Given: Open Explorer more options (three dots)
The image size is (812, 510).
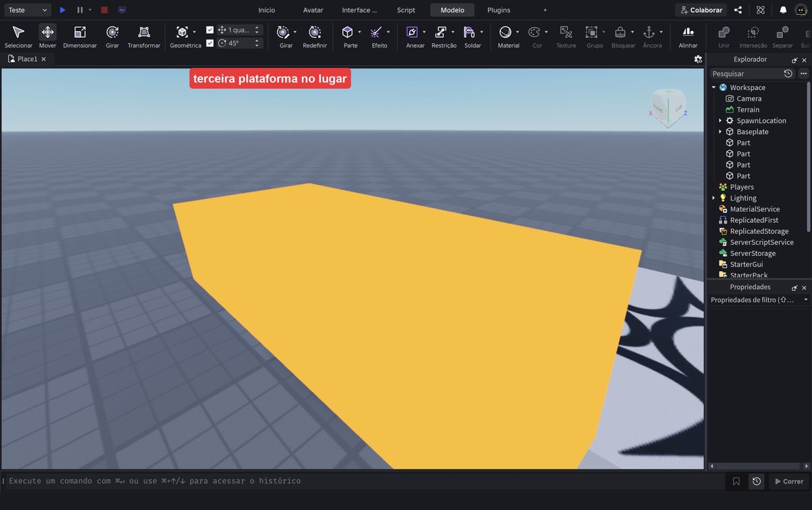Looking at the screenshot, I should pos(803,73).
